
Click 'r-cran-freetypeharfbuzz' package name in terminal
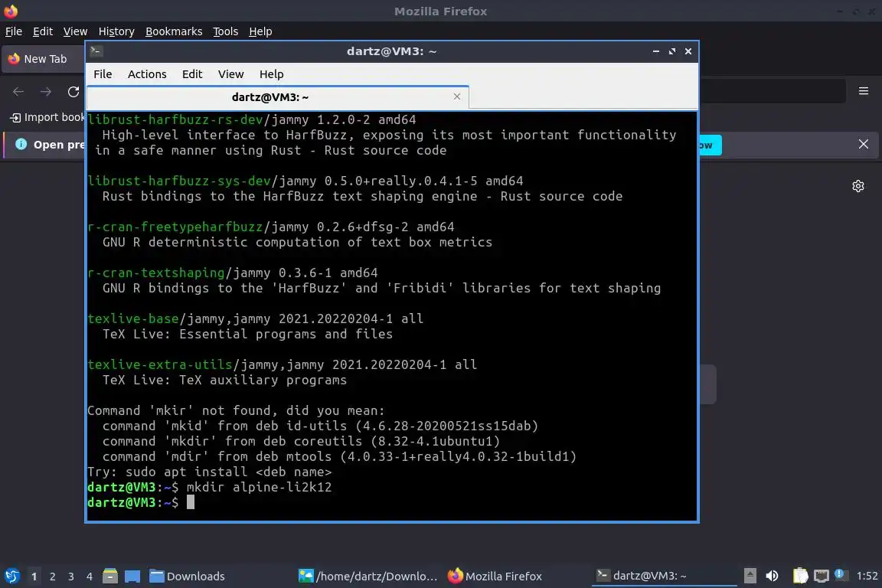[175, 227]
